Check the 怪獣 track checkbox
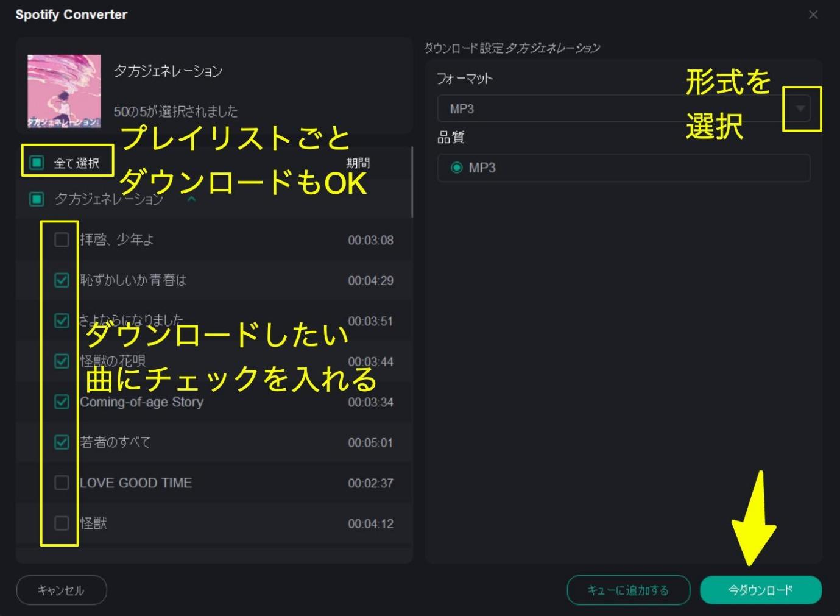The image size is (840, 616). pyautogui.click(x=62, y=523)
